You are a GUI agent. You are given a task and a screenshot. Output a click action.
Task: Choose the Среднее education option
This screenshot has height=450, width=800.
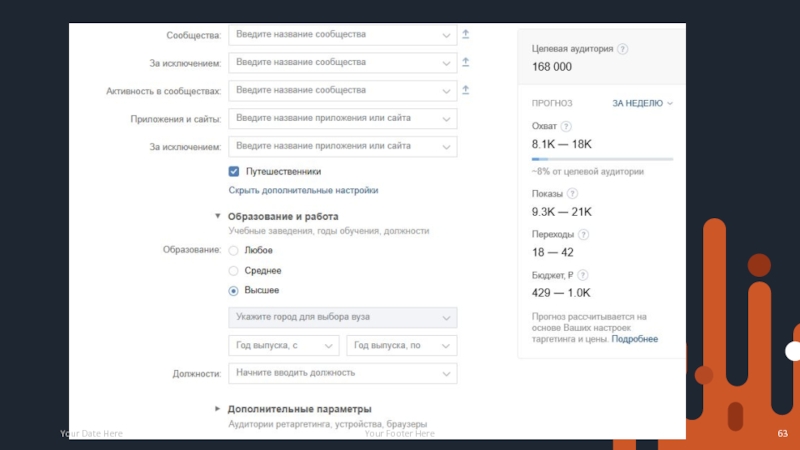[234, 271]
